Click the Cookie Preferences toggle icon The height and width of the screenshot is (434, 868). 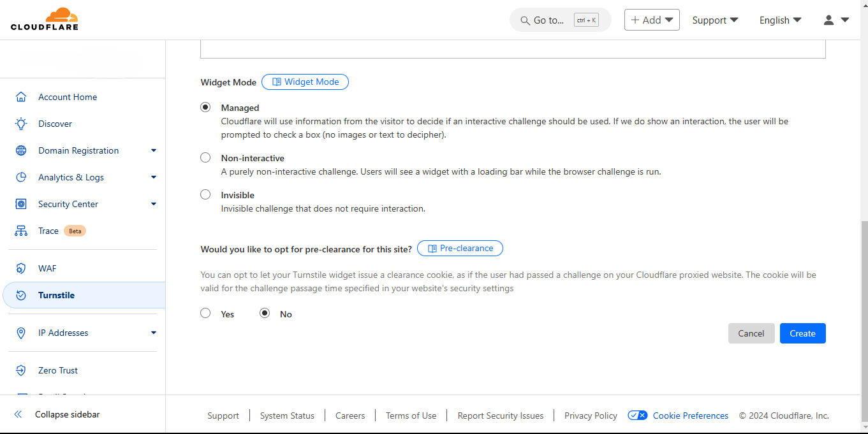(638, 416)
